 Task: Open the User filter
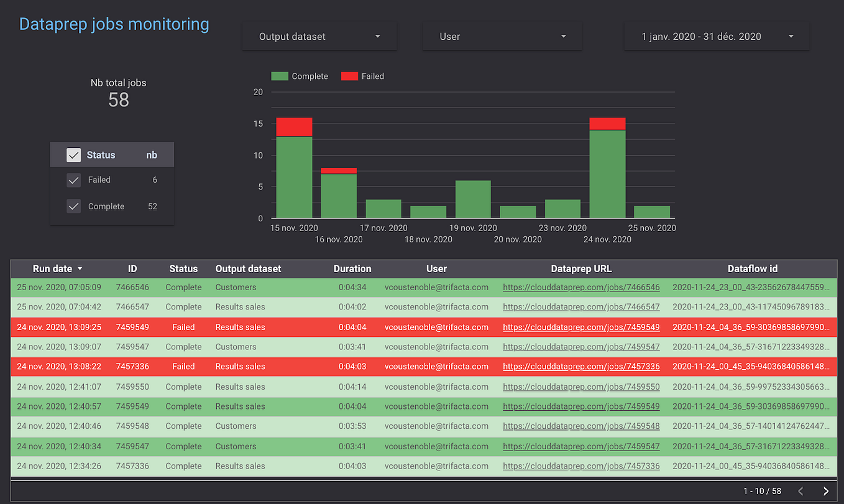click(x=502, y=36)
